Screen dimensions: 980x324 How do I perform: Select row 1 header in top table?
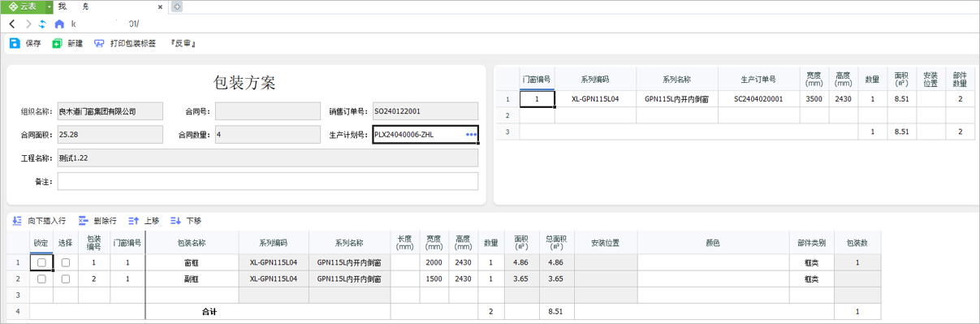tap(507, 99)
